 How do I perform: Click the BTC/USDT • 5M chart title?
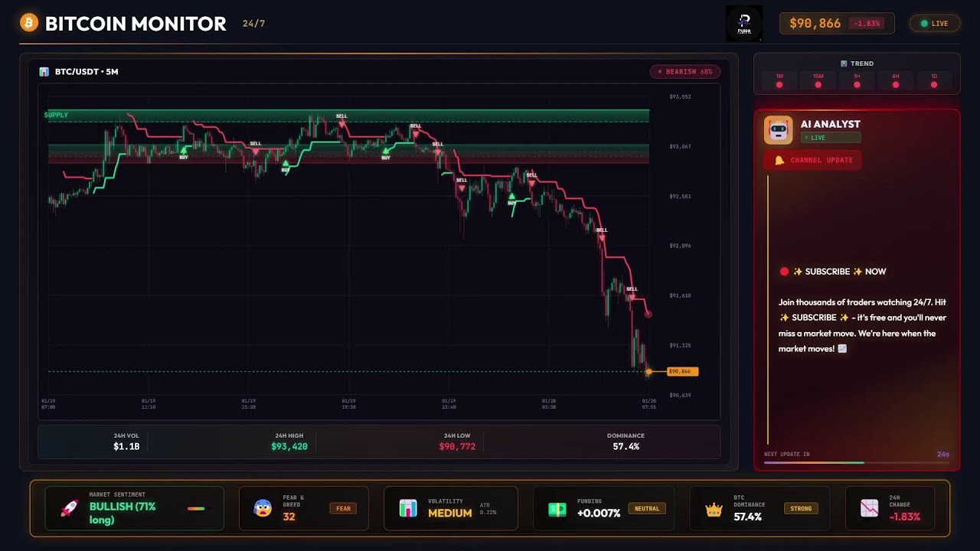[x=87, y=72]
